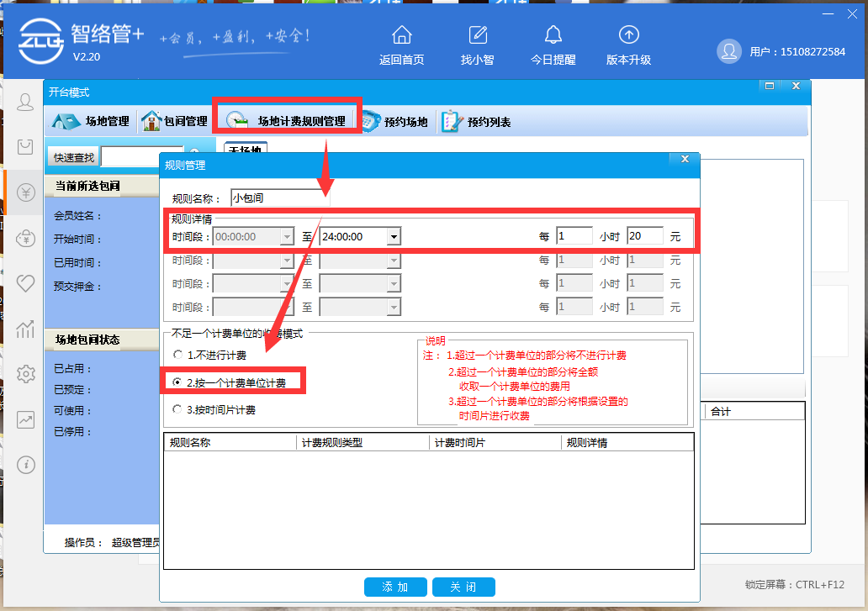This screenshot has width=868, height=611.
Task: Open settings gear in left sidebar
Action: coord(26,373)
